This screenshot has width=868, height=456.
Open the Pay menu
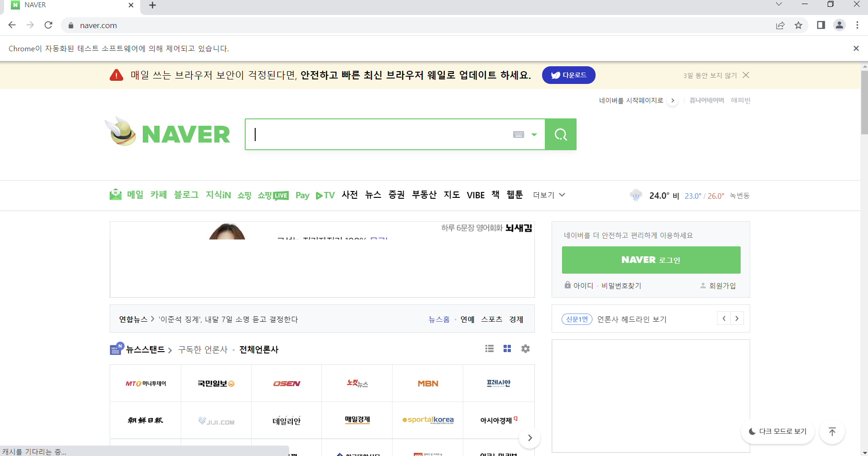pyautogui.click(x=302, y=195)
